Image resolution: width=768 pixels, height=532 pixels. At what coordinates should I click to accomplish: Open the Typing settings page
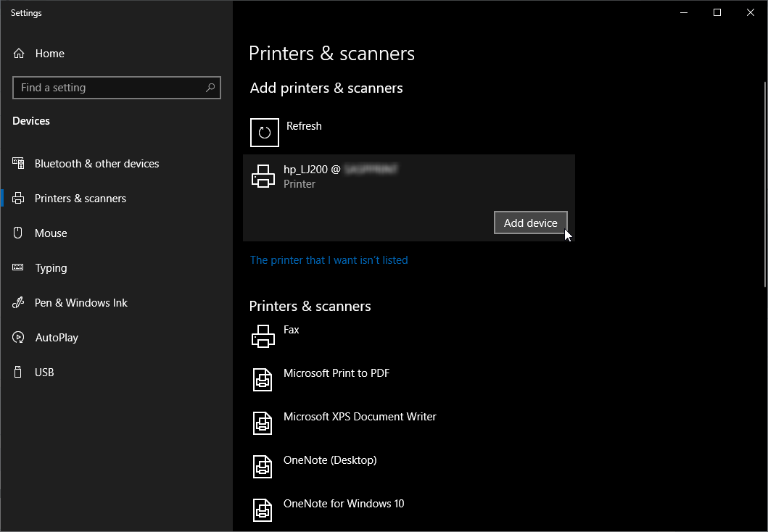coord(51,268)
